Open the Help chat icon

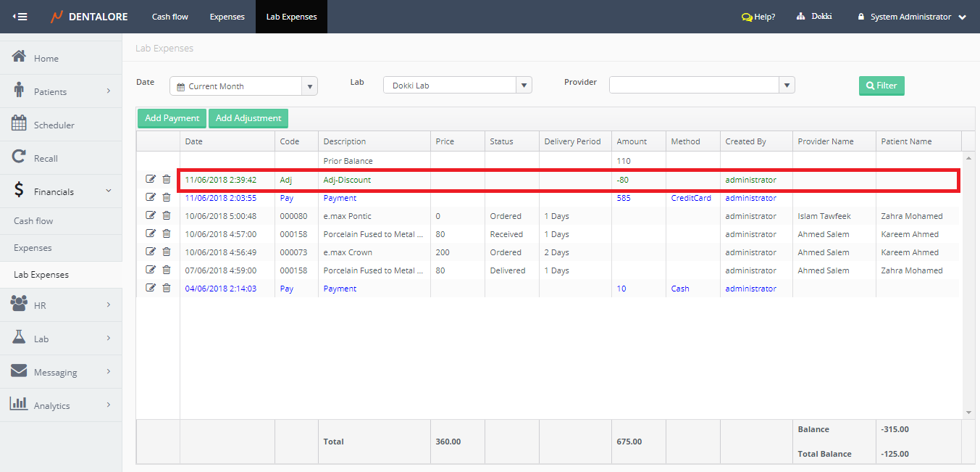click(x=747, y=17)
